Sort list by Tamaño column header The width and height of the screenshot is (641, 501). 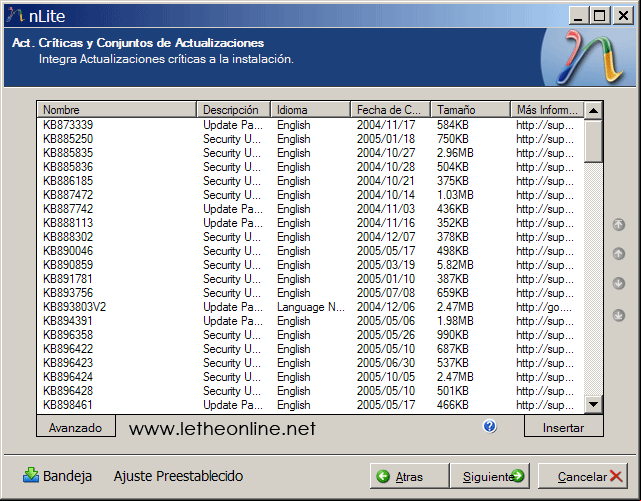pyautogui.click(x=471, y=110)
